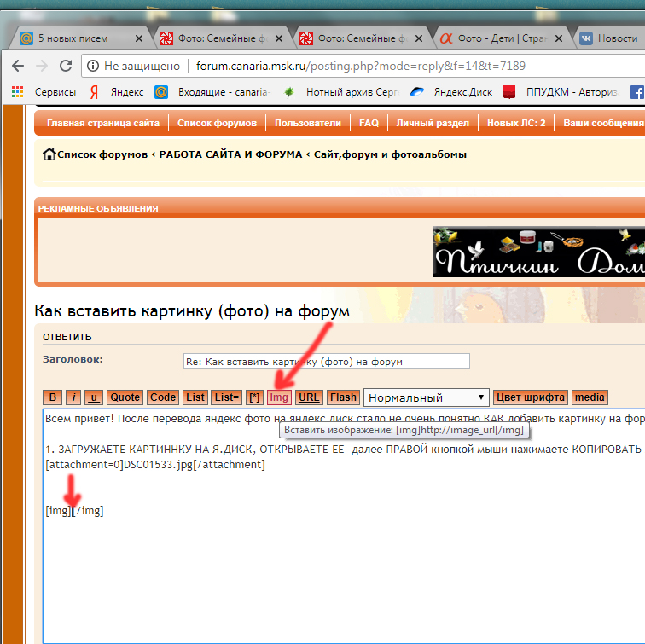Apply bold formatting with B button

(53, 397)
